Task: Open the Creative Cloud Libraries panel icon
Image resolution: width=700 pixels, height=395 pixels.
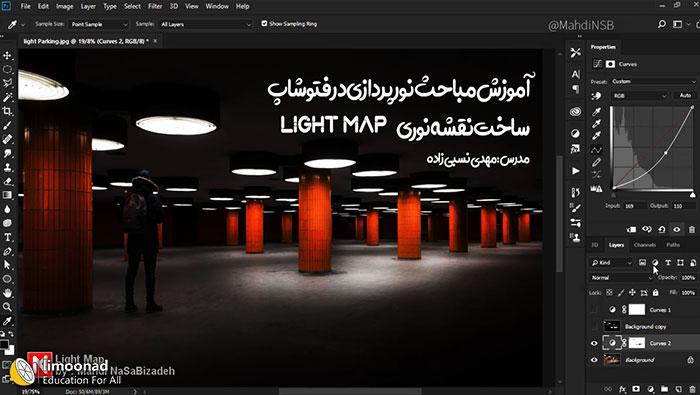Action: coord(575,112)
